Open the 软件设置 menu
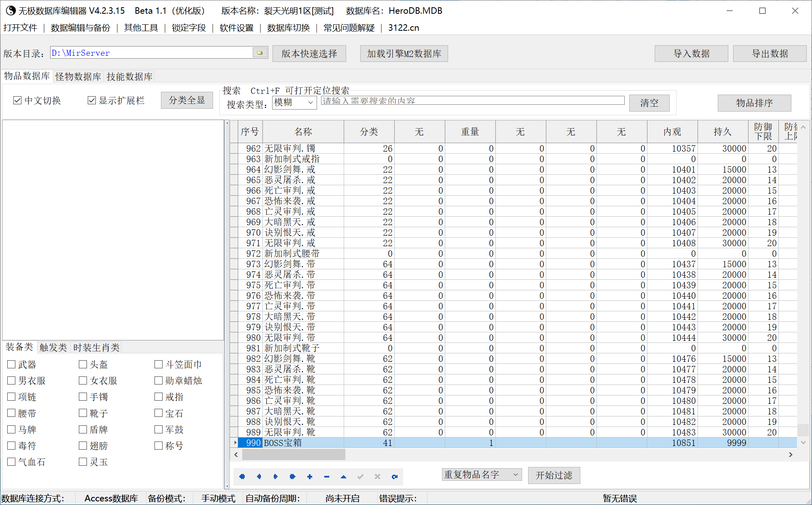This screenshot has width=812, height=505. 237,27
